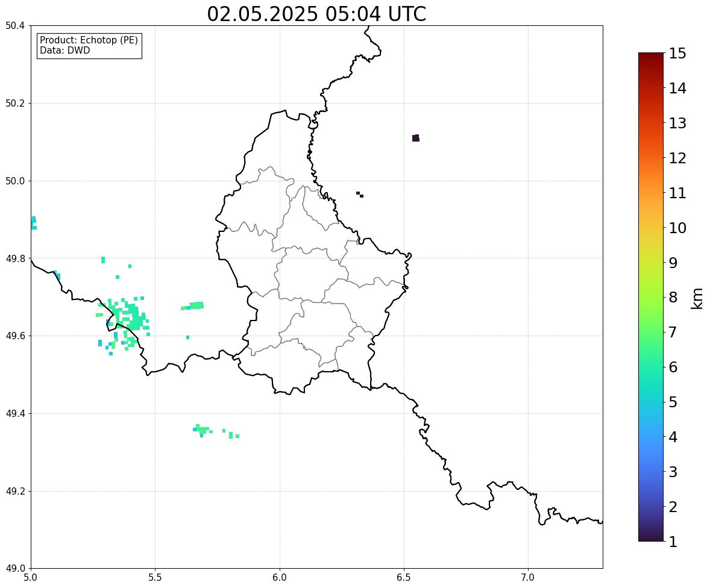Click the colorbar tick label 3

click(673, 472)
